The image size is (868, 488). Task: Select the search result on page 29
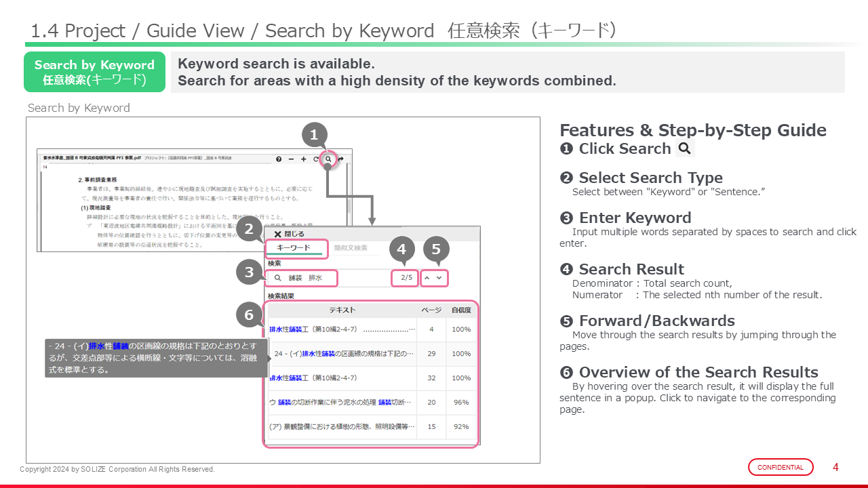(x=342, y=354)
